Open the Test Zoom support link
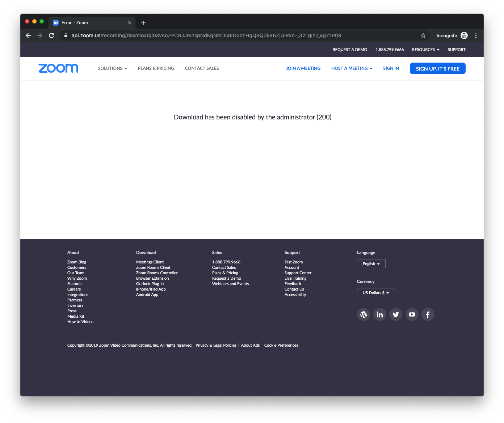Screen dimensions: 504x423 point(294,262)
